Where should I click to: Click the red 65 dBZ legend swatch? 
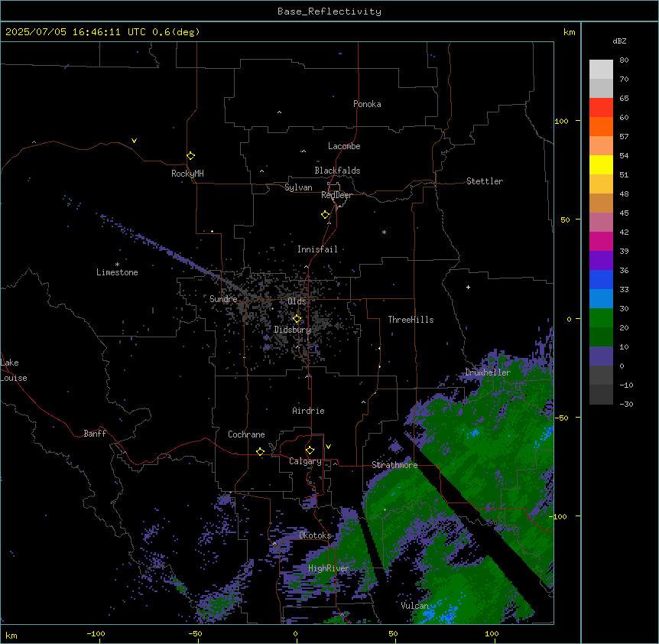click(x=601, y=107)
